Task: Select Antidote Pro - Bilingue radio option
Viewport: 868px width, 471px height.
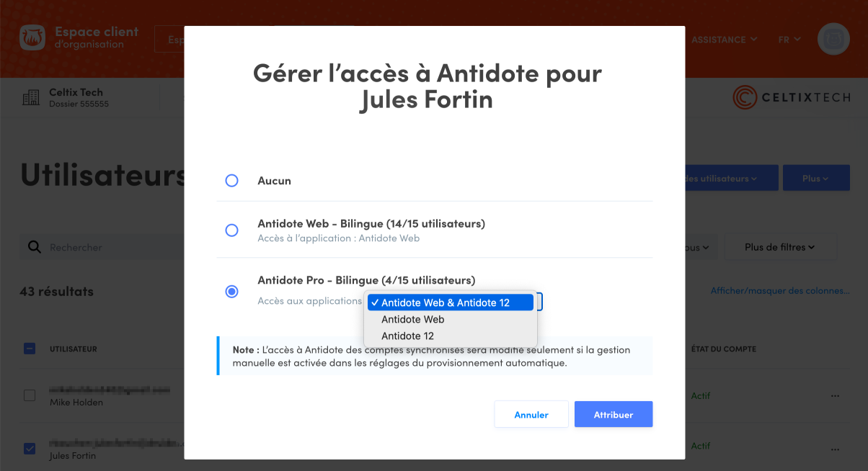Action: click(x=231, y=292)
